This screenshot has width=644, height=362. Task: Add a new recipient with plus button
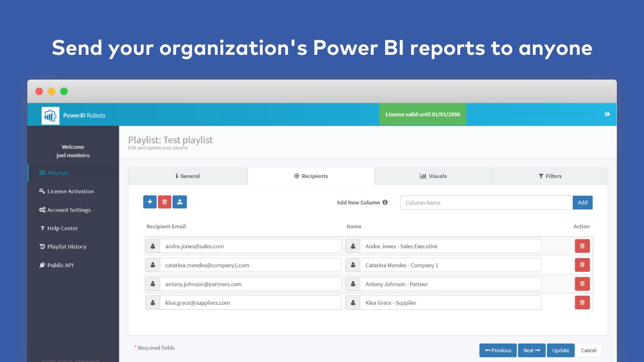tap(150, 202)
